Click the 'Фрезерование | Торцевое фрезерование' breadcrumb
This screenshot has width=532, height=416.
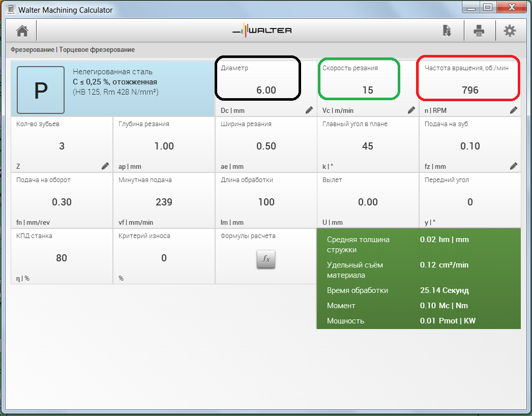73,49
